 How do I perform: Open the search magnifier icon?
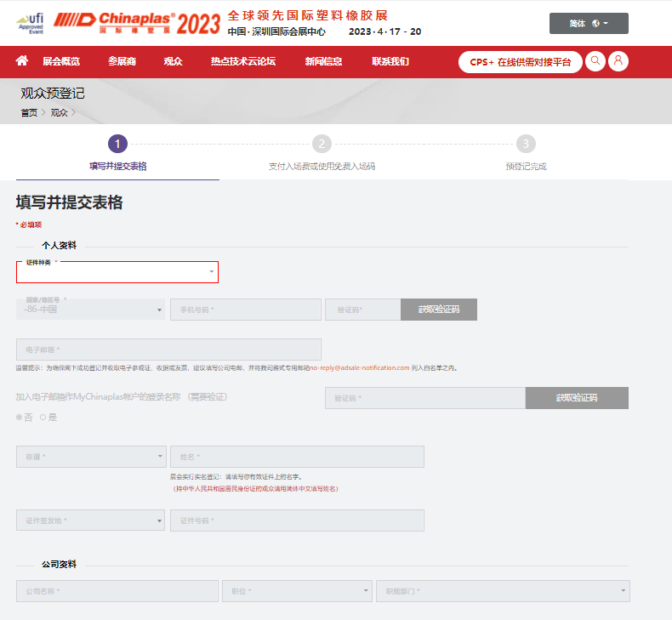coord(595,61)
